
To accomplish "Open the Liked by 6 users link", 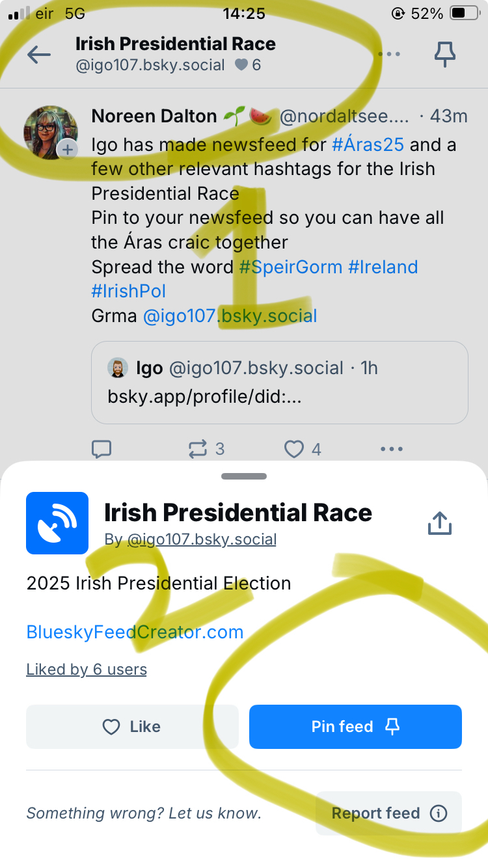I will coord(87,670).
